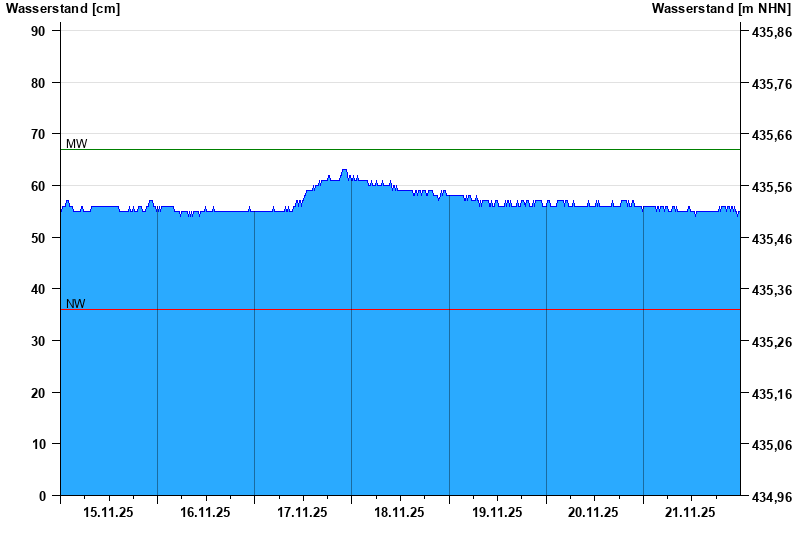Click the 90 cm axis value
This screenshot has width=800, height=550.
pos(38,31)
